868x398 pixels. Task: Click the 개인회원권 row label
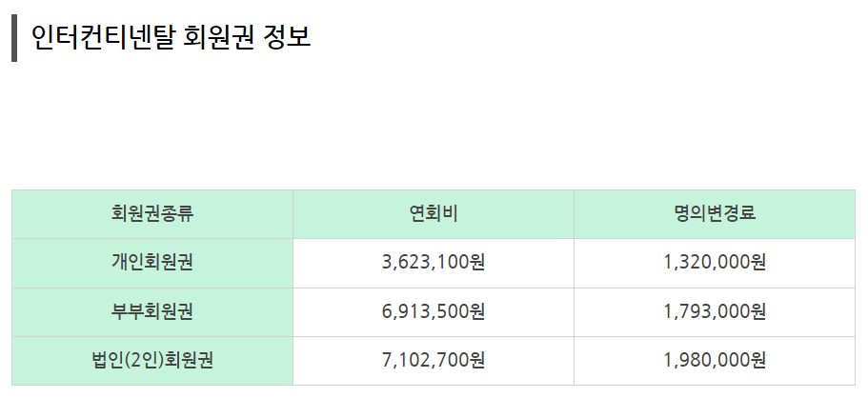tap(152, 263)
